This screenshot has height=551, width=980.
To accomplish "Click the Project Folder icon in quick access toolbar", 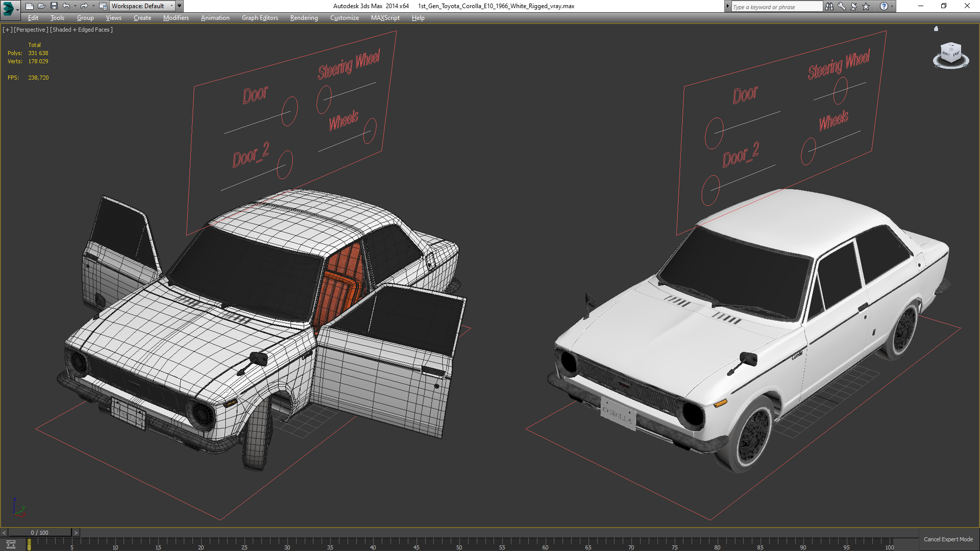I will (x=103, y=6).
